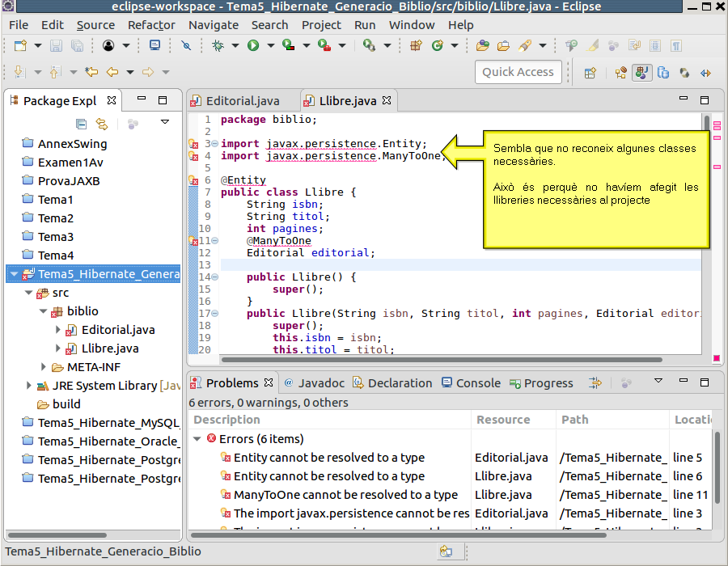This screenshot has width=728, height=566.
Task: Expand the META-INF folder
Action: click(x=44, y=367)
